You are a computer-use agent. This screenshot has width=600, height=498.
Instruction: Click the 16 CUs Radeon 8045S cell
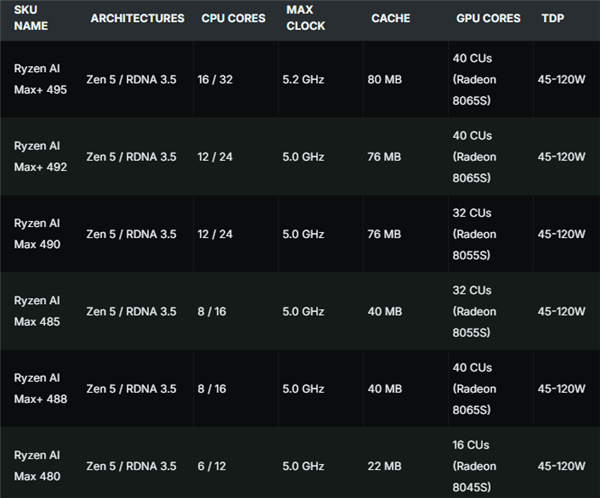click(x=474, y=466)
